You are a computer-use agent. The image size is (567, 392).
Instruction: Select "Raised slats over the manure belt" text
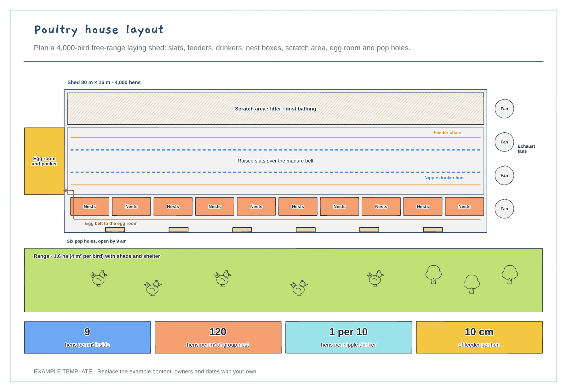(x=276, y=161)
